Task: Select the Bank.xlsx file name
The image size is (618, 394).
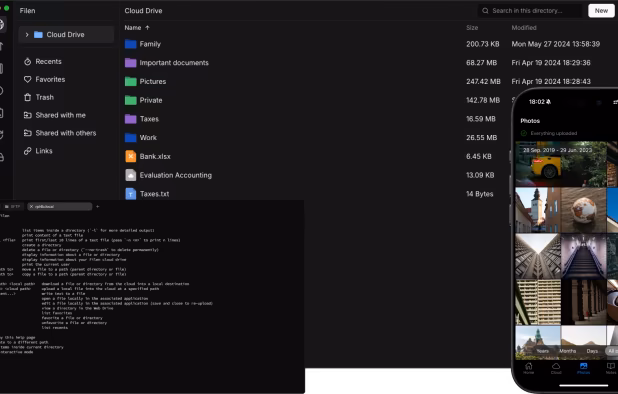Action: click(x=155, y=156)
